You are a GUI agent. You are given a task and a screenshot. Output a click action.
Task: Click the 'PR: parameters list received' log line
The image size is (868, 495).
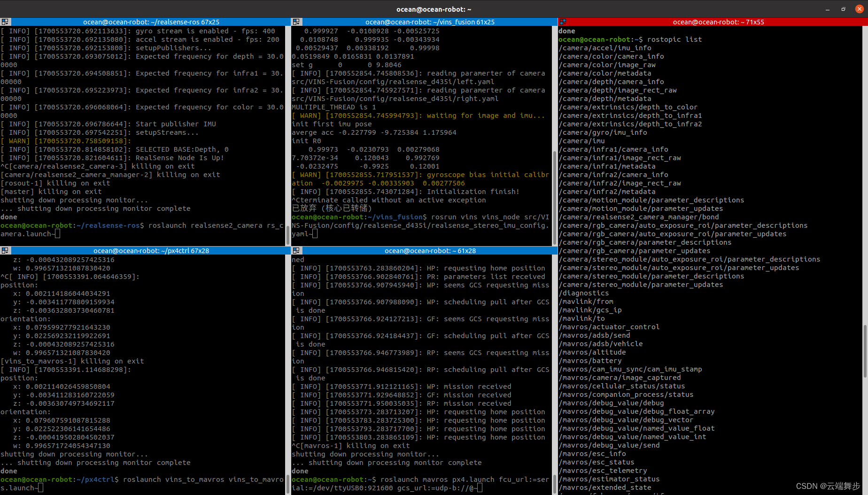point(418,277)
